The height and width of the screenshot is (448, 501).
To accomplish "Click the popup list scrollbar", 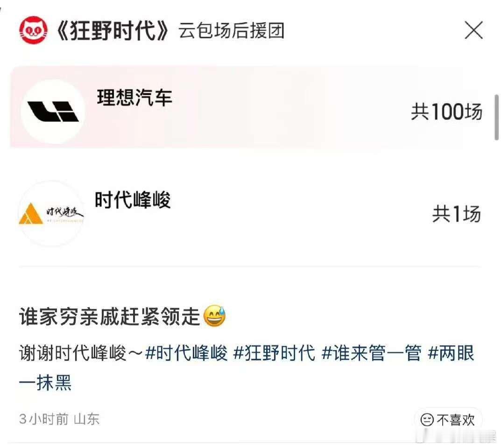I will pos(496,117).
